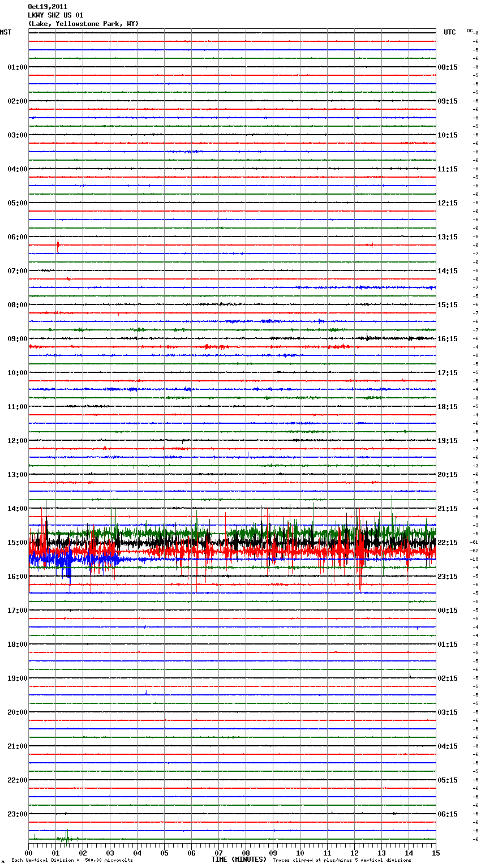
Task: Click the "03:00" MST time label
Action: pos(18,135)
